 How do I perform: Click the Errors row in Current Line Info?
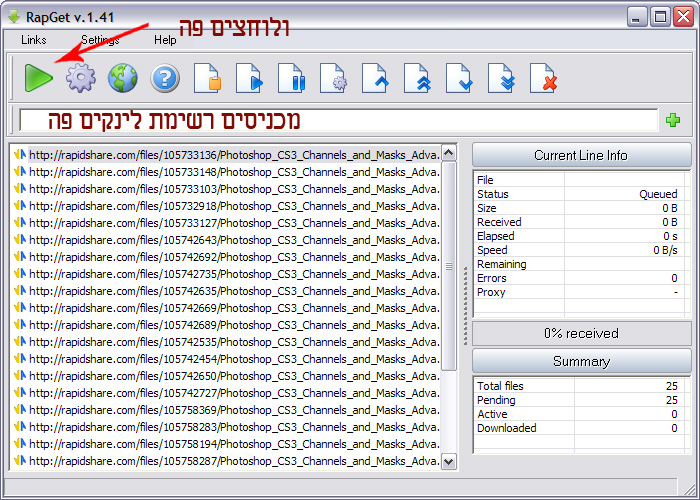[x=579, y=278]
